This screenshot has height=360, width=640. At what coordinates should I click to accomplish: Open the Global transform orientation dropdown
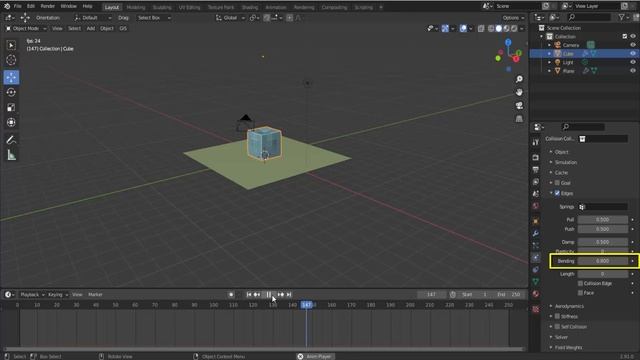230,18
